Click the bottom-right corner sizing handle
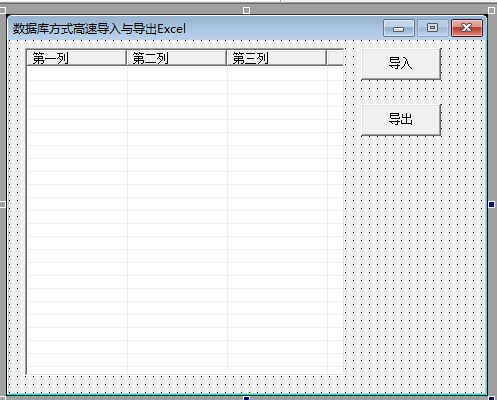Viewport: 497px width, 400px height. pos(492,398)
